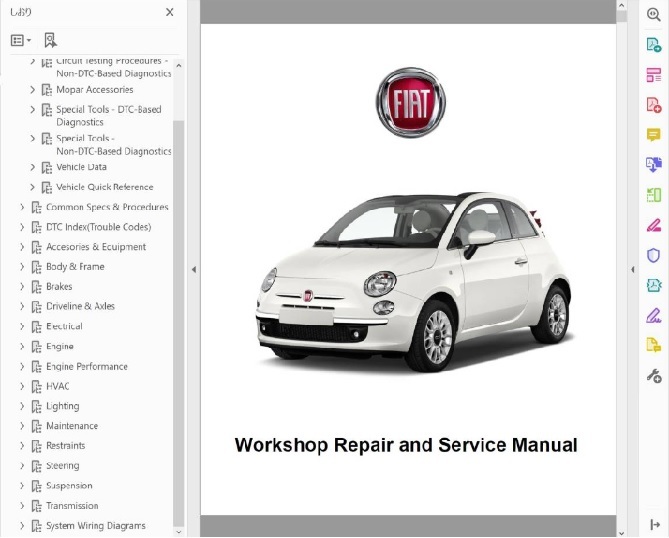Screen dimensions: 669x538
Task: Jump to DTC Index(Trouble Codes) bookmark
Action: (98, 227)
